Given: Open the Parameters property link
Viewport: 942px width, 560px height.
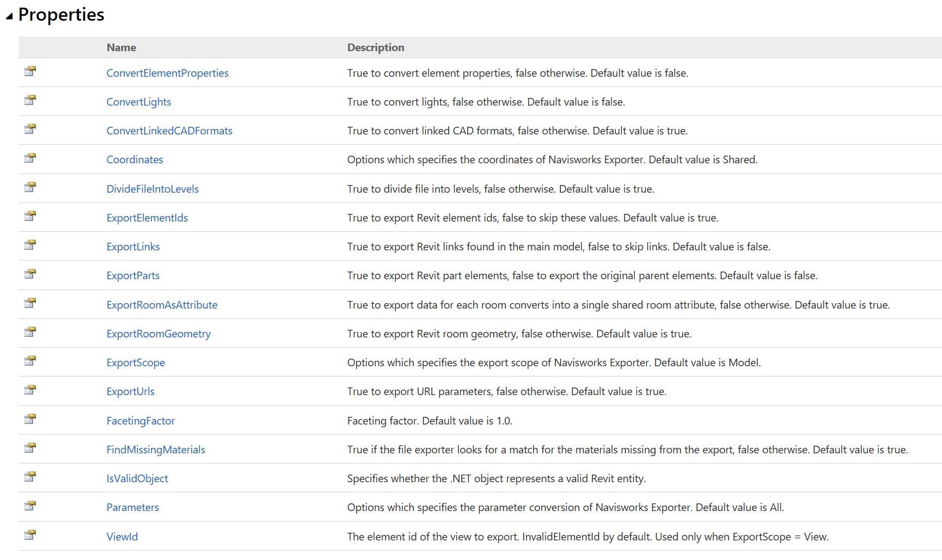Looking at the screenshot, I should pos(132,507).
